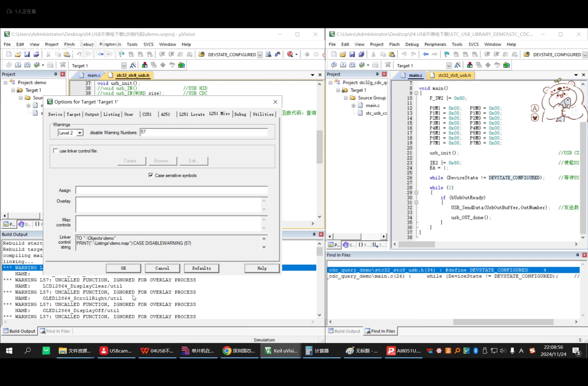This screenshot has width=588, height=386.
Task: Click Save icon in right window toolbar
Action: [352, 54]
